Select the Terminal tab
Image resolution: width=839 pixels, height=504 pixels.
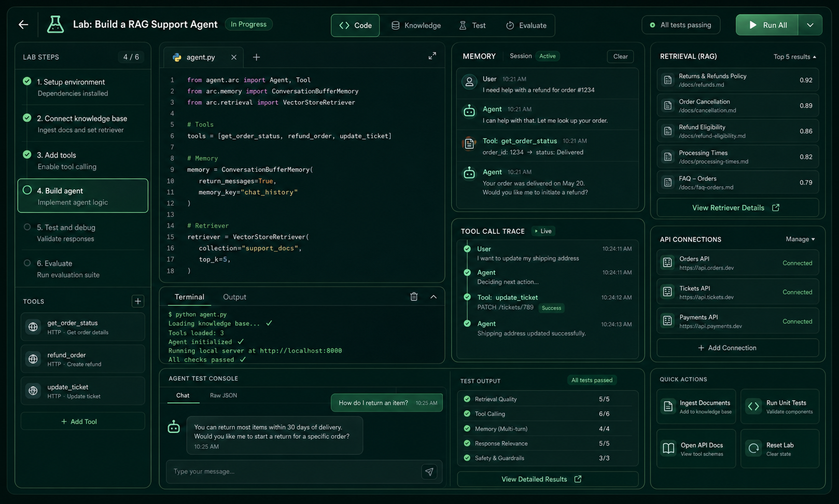point(189,297)
